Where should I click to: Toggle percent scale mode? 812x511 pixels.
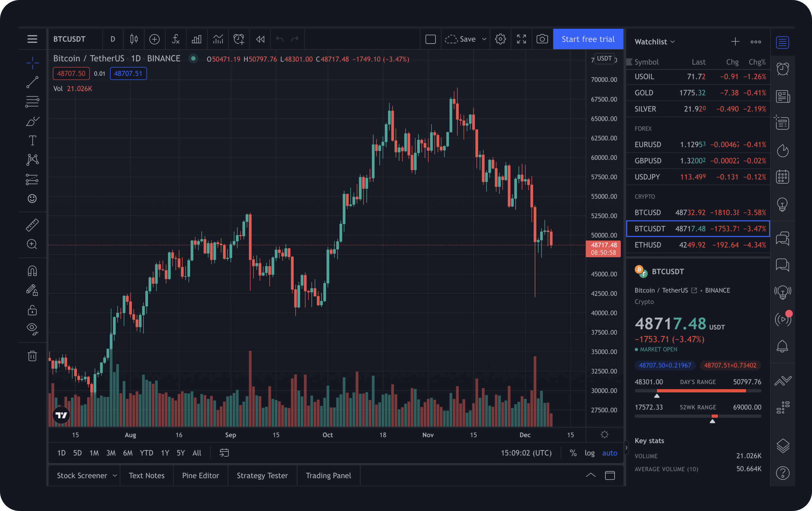coord(573,453)
